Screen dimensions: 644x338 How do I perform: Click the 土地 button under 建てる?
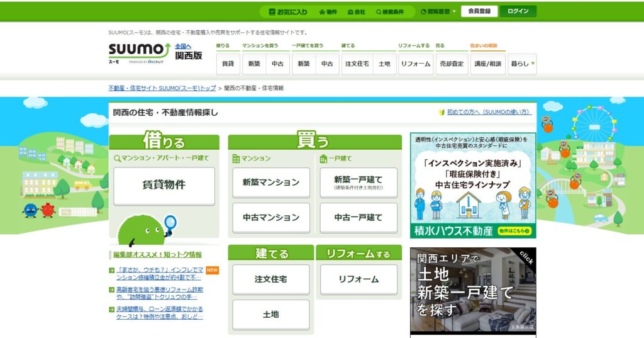[271, 315]
